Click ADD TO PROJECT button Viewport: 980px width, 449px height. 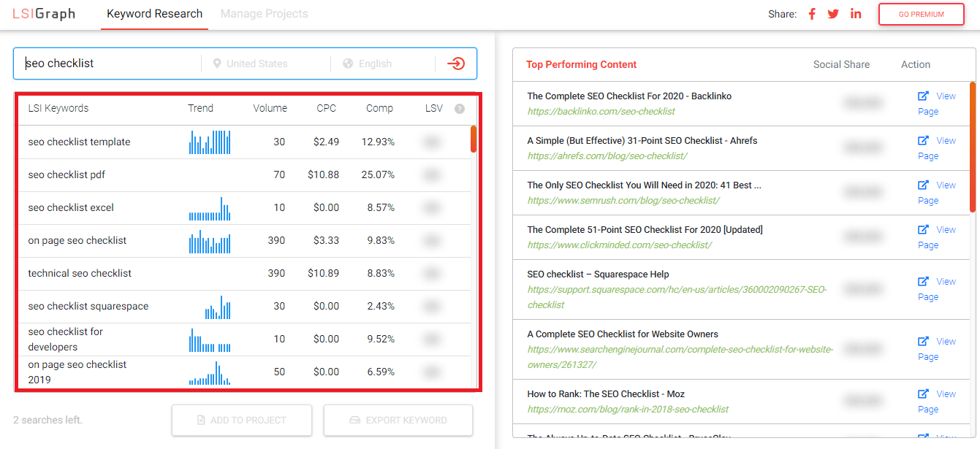pyautogui.click(x=242, y=420)
